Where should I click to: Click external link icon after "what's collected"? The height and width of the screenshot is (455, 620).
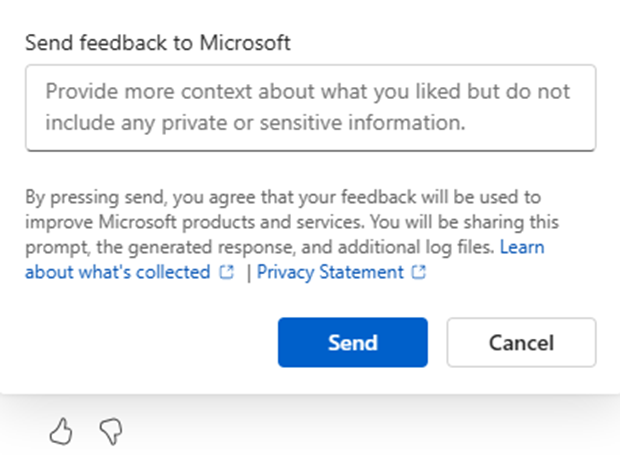point(228,272)
